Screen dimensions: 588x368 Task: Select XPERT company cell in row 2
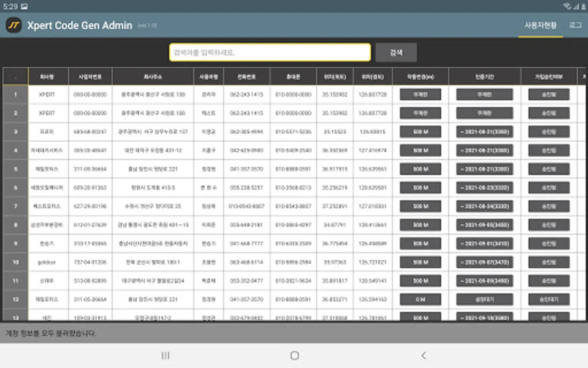click(x=47, y=113)
